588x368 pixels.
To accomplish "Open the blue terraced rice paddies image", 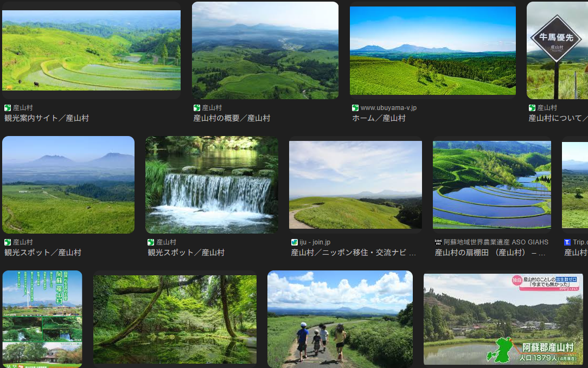I will coord(491,185).
